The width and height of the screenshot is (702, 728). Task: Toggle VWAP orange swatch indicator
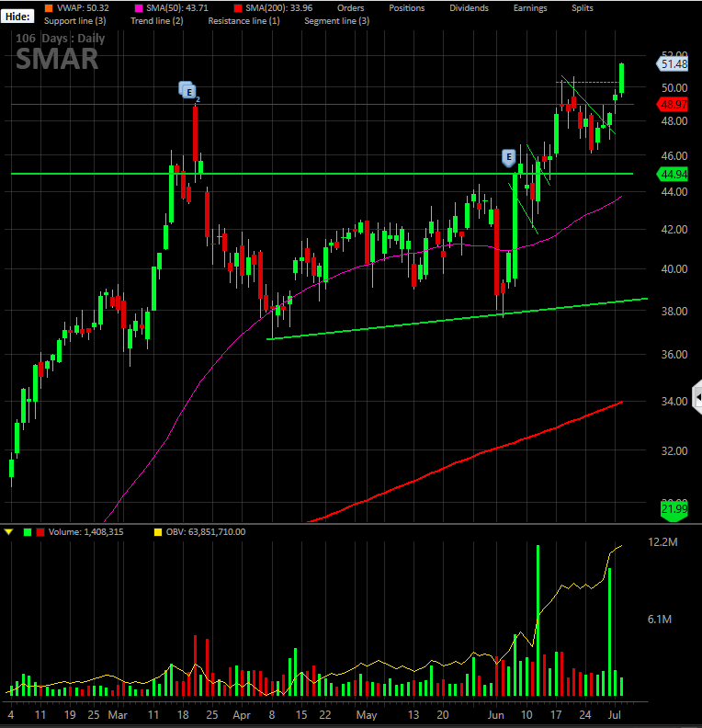click(49, 8)
